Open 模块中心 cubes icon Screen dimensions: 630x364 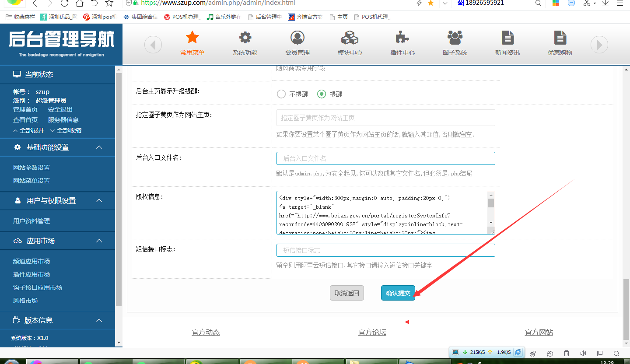click(350, 38)
